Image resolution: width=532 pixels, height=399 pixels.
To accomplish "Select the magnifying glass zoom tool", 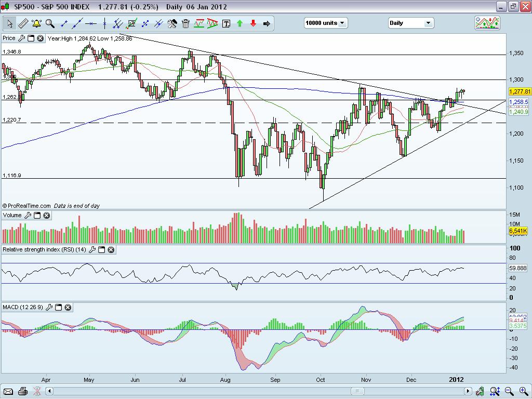I will coord(50,23).
